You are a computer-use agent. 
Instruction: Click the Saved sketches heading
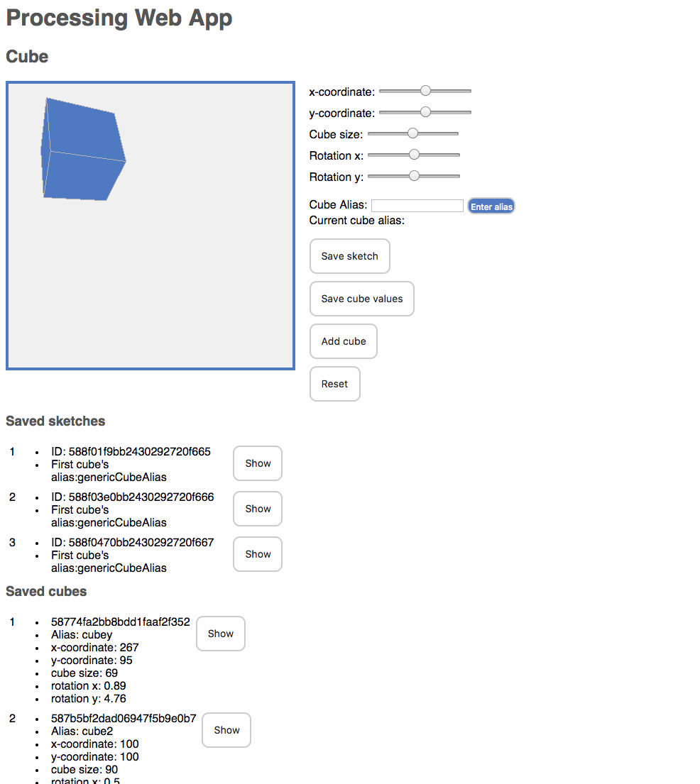pyautogui.click(x=55, y=421)
